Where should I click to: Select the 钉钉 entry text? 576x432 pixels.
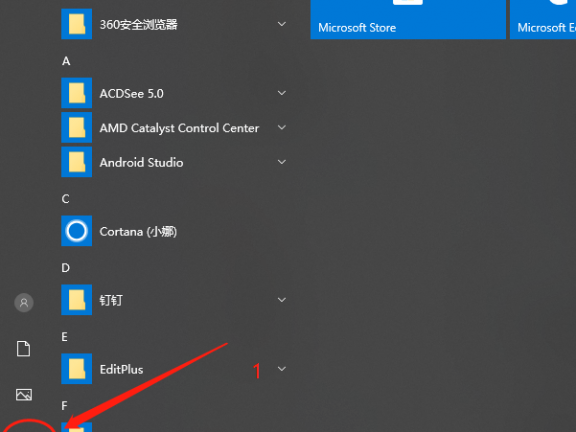[x=111, y=300]
